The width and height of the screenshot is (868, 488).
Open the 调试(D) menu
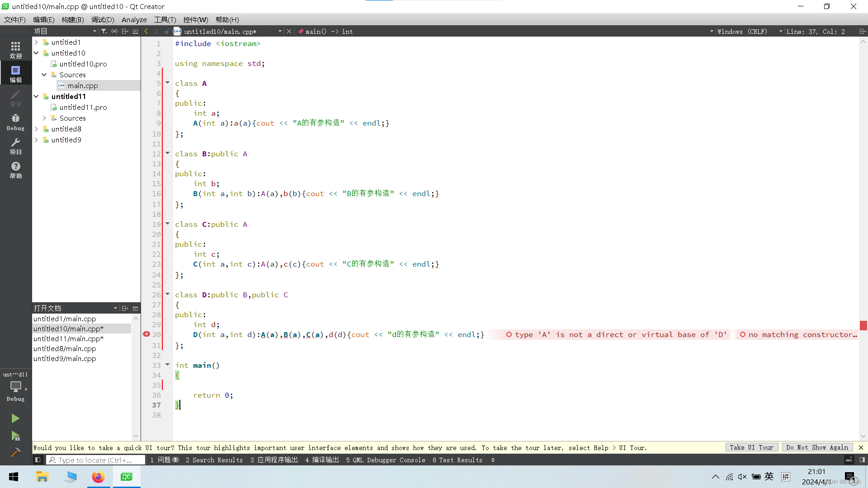coord(103,19)
